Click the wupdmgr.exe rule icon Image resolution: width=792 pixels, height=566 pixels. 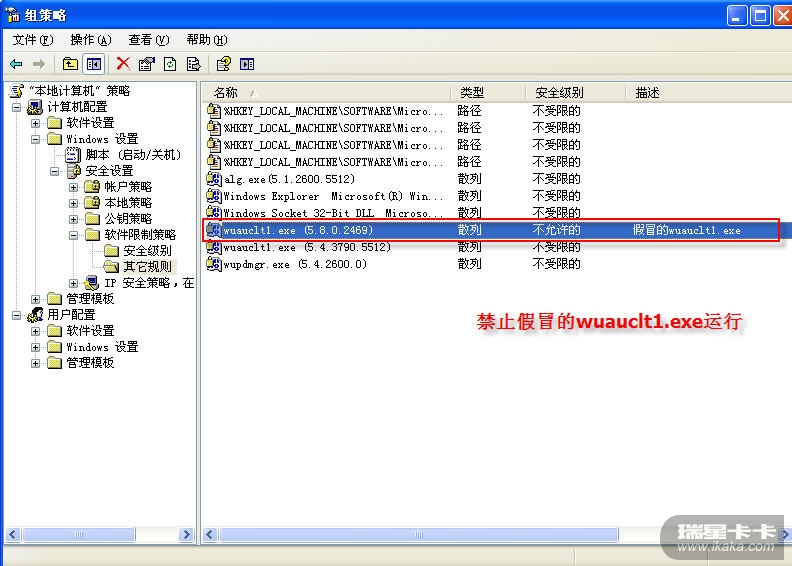[214, 264]
